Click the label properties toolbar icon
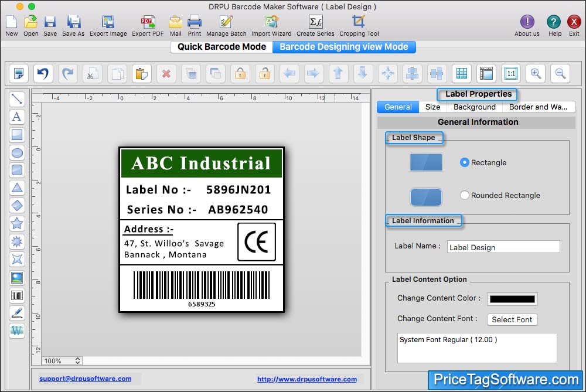This screenshot has width=586, height=392. pos(18,73)
